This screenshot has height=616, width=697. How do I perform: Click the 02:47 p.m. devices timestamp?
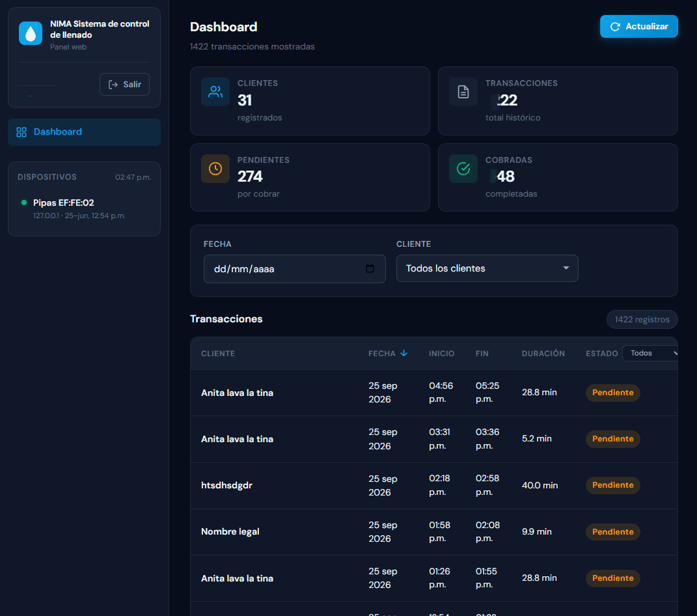(133, 177)
